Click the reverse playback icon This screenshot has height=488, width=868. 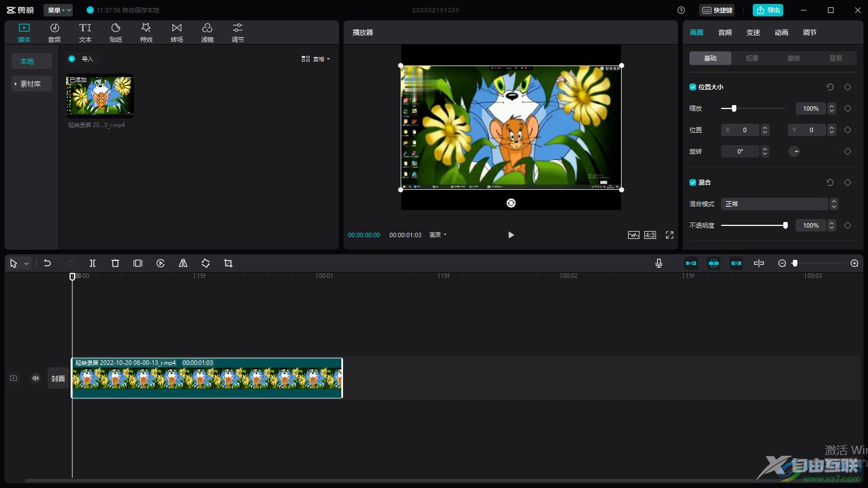pos(160,263)
